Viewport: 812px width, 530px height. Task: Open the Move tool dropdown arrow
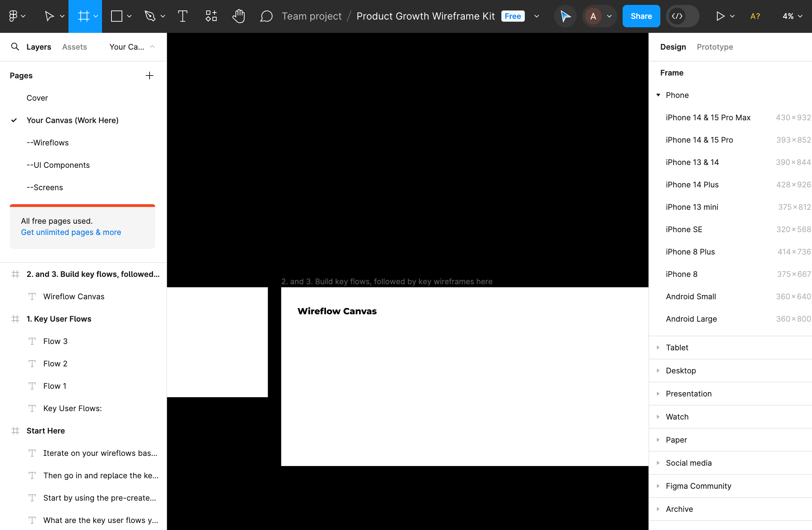pos(62,16)
